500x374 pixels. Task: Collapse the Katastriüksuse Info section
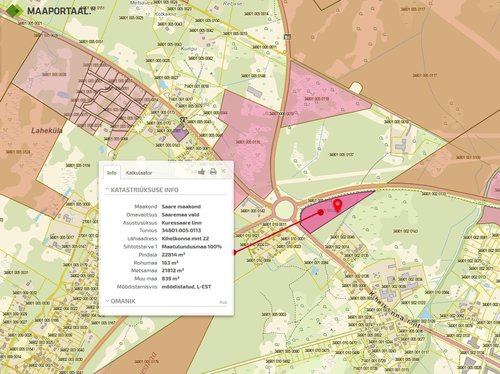142,190
